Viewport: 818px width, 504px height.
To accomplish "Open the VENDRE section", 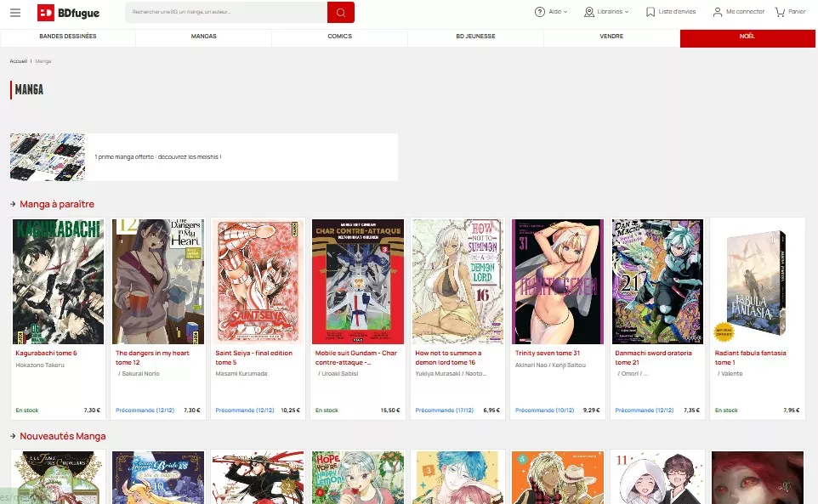I will [611, 36].
